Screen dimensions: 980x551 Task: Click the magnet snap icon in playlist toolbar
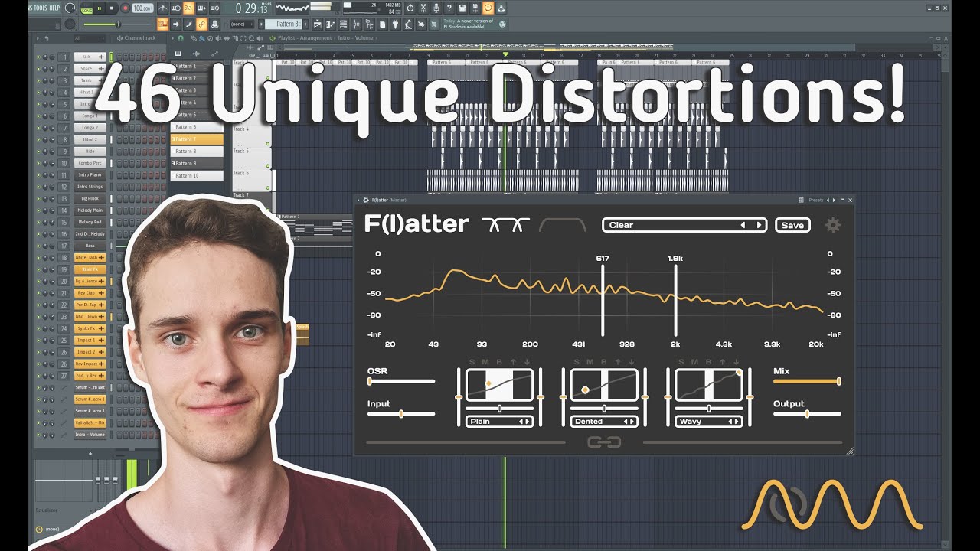(181, 38)
